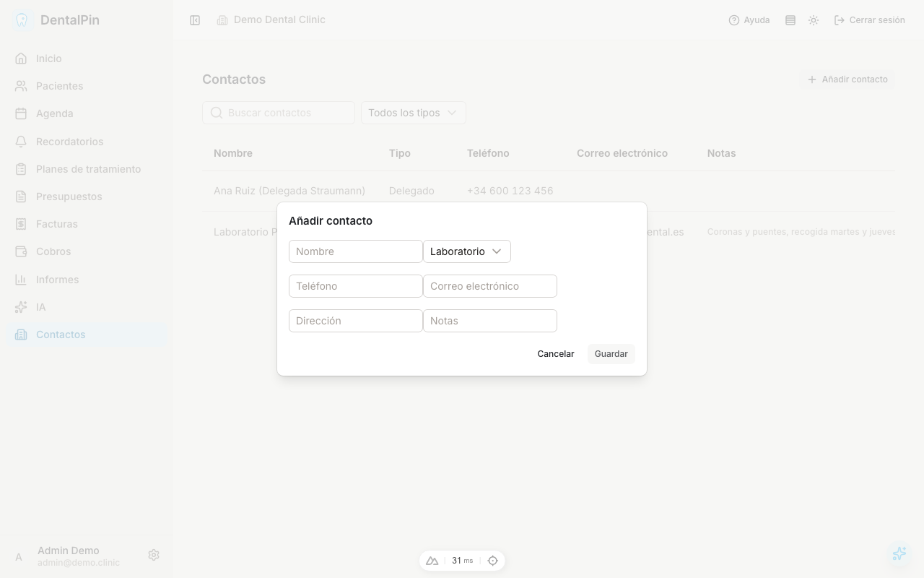The height and width of the screenshot is (578, 924).
Task: Click the DentalPin tooth logo icon
Action: (x=22, y=20)
